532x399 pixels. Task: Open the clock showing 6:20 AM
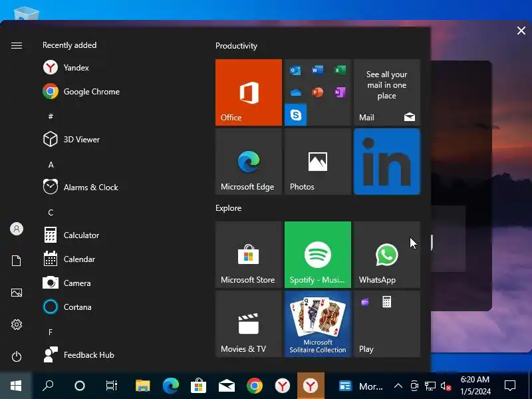pyautogui.click(x=475, y=386)
